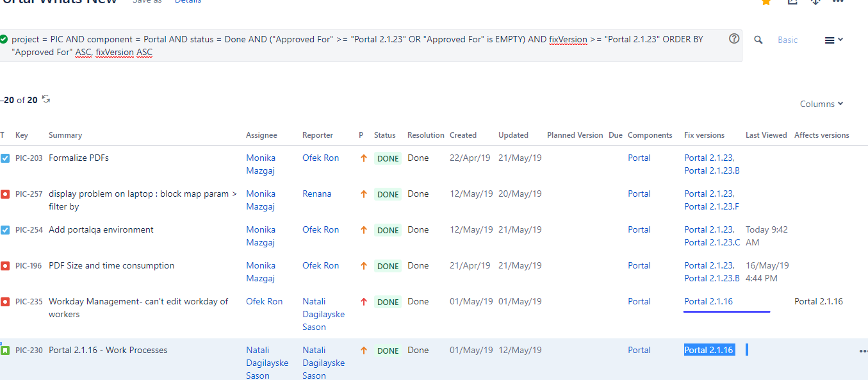Sort by the Fix versions column header
The height and width of the screenshot is (380, 868).
(704, 135)
